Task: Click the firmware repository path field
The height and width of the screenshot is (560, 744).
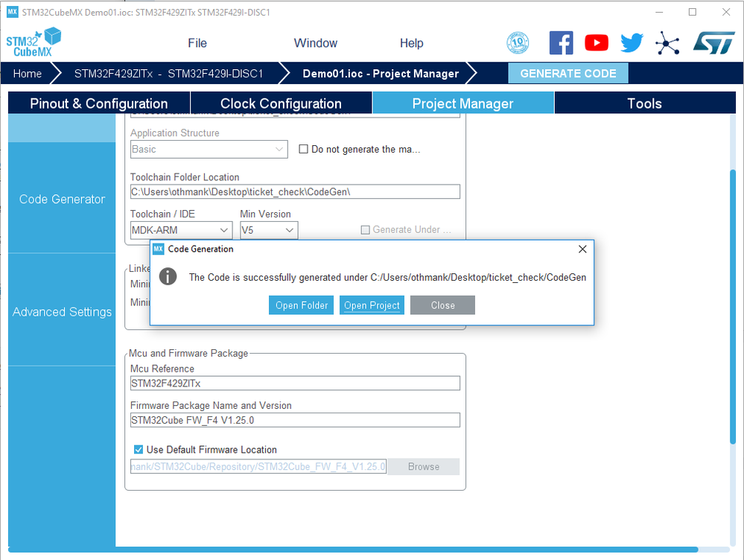Action: point(258,466)
